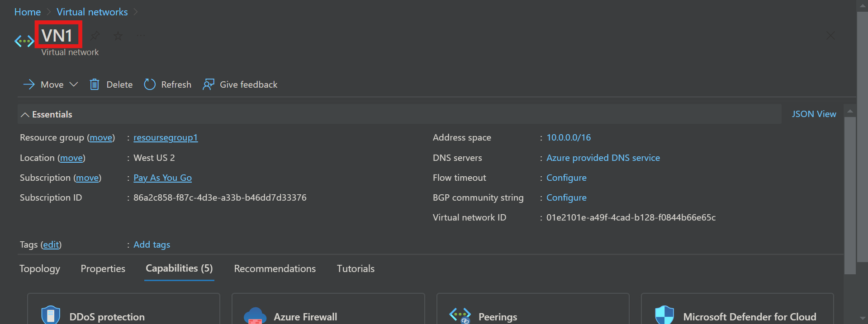This screenshot has width=868, height=324.
Task: Open the DDoS protection shield icon
Action: [x=51, y=315]
